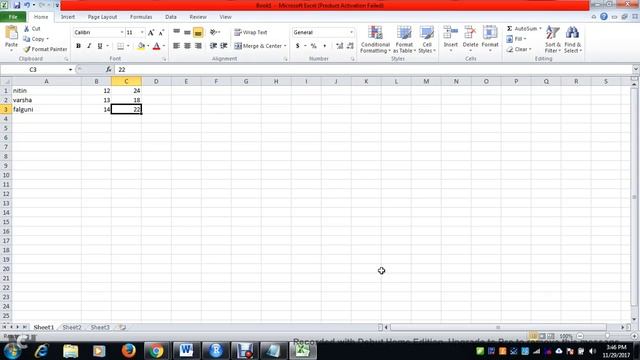The height and width of the screenshot is (360, 640).
Task: Open Sort & Filter menu
Action: click(553, 40)
